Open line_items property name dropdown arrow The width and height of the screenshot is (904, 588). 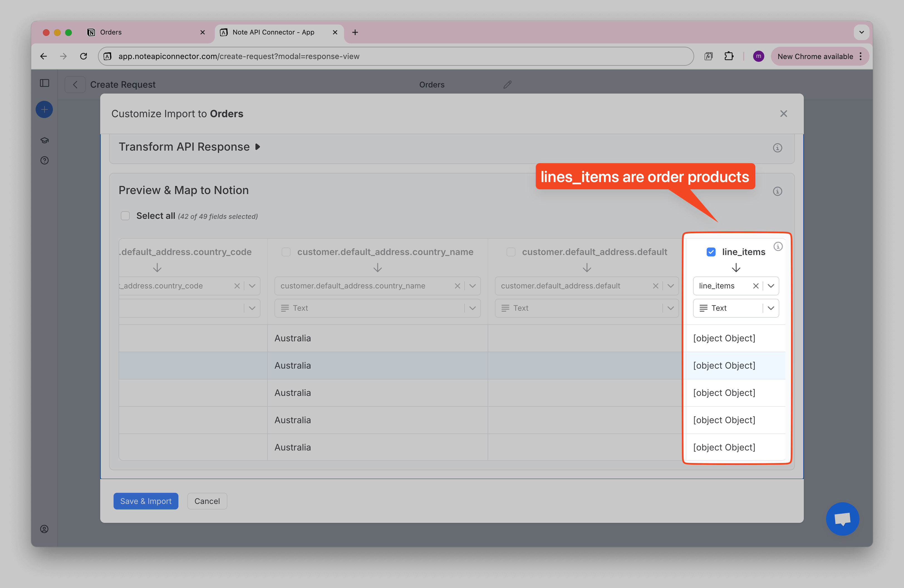pyautogui.click(x=771, y=286)
